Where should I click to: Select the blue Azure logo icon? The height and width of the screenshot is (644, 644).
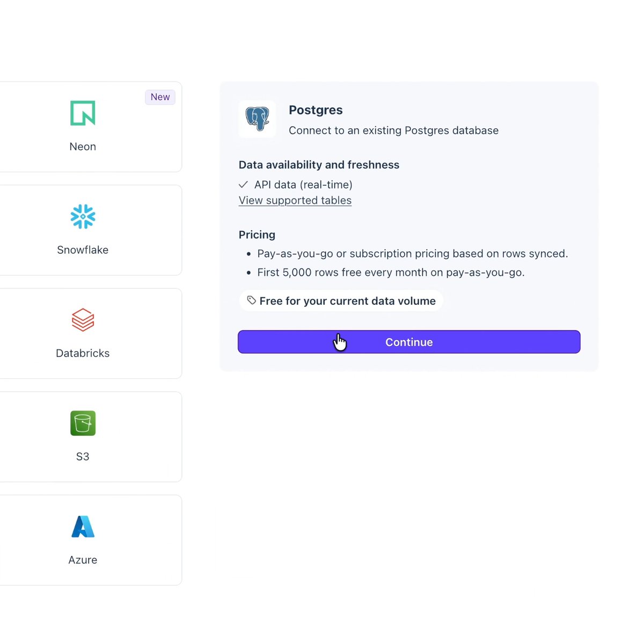pos(83,526)
